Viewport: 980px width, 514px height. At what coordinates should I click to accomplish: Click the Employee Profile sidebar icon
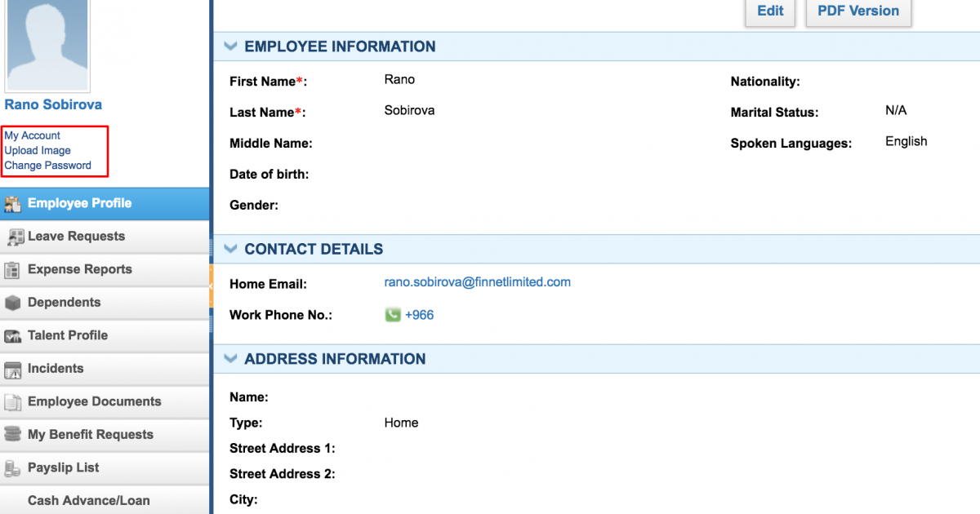(12, 204)
